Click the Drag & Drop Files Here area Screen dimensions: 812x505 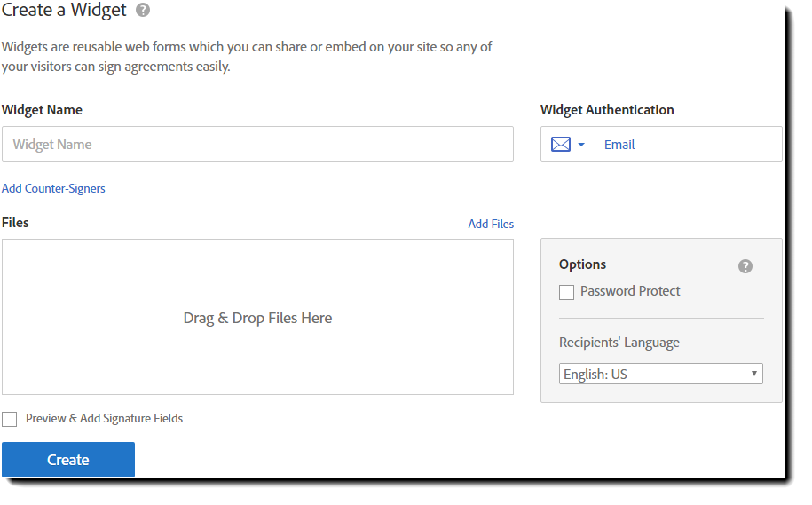257,318
